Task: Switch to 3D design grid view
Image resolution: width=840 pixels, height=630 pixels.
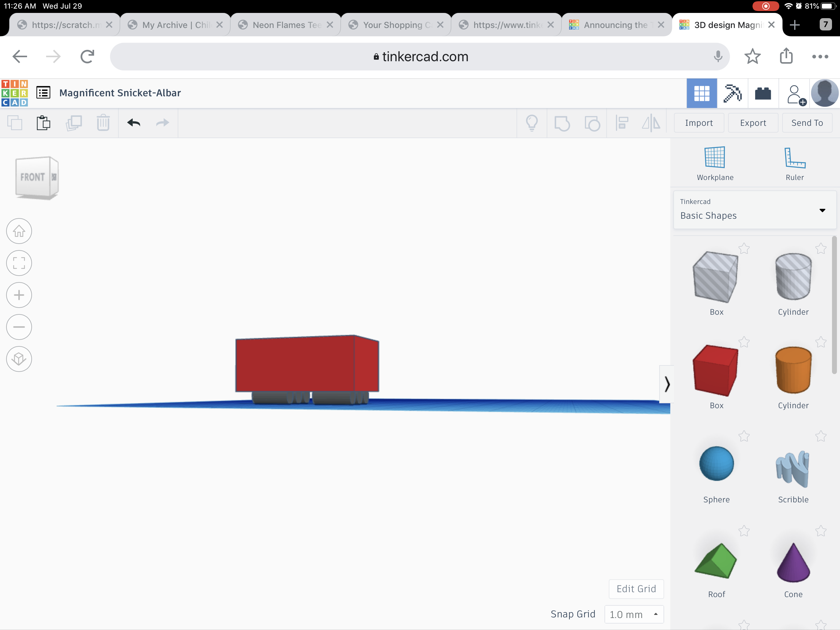Action: tap(702, 94)
